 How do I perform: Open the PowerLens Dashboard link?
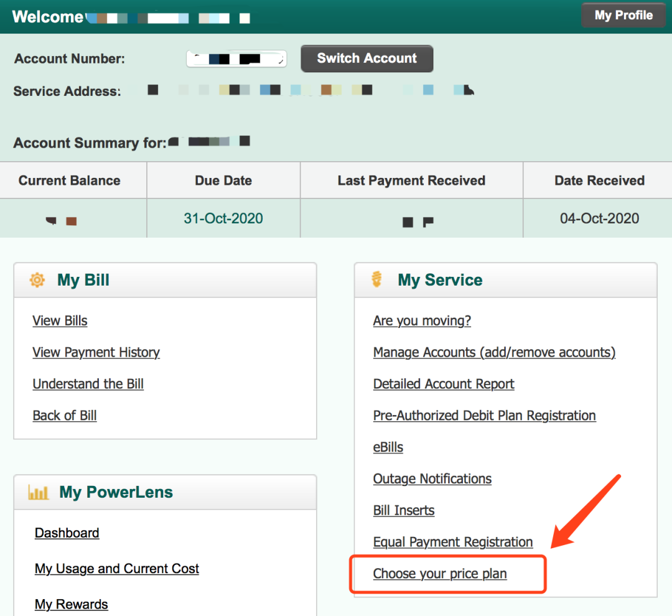click(x=67, y=533)
